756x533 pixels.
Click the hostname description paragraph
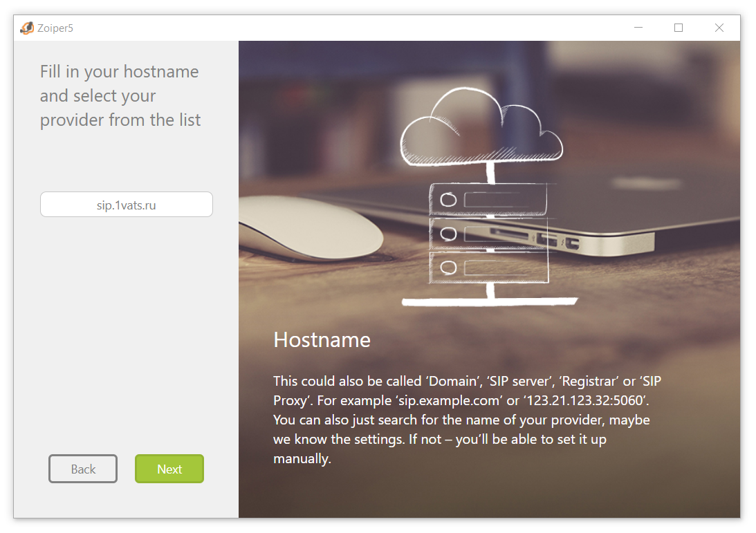[x=461, y=420]
